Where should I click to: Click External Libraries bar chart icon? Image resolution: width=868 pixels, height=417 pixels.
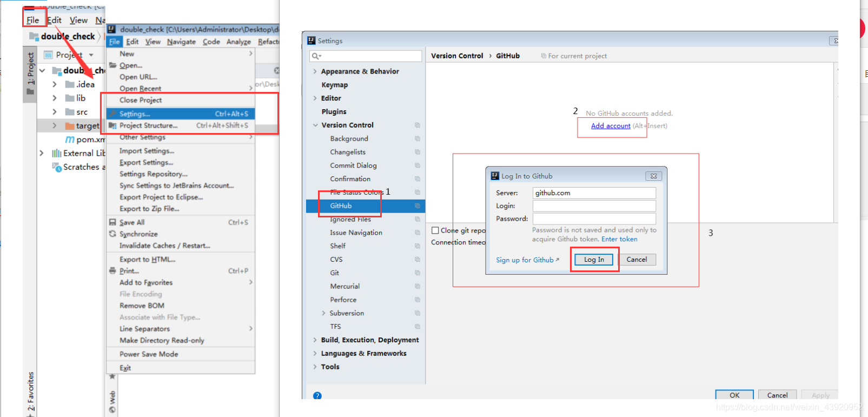click(57, 153)
